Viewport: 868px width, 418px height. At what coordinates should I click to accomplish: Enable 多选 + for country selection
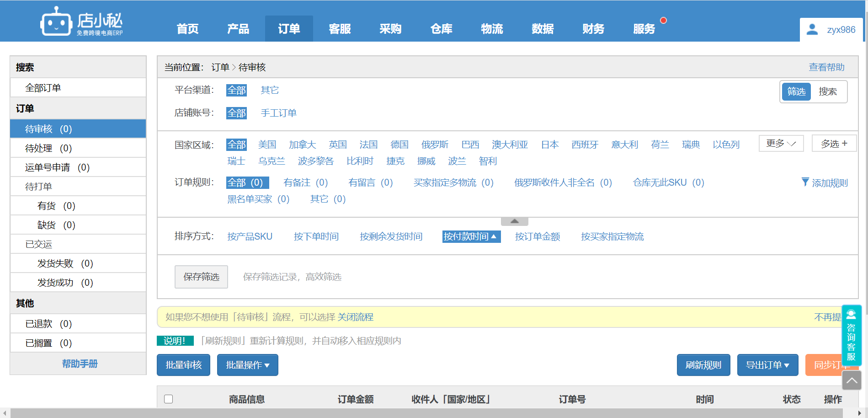click(834, 144)
